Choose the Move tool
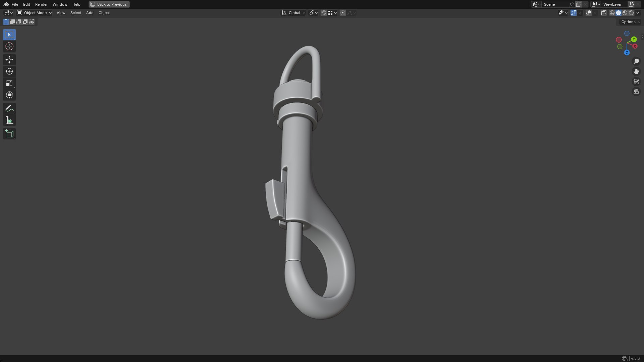The image size is (644, 362). pyautogui.click(x=9, y=60)
